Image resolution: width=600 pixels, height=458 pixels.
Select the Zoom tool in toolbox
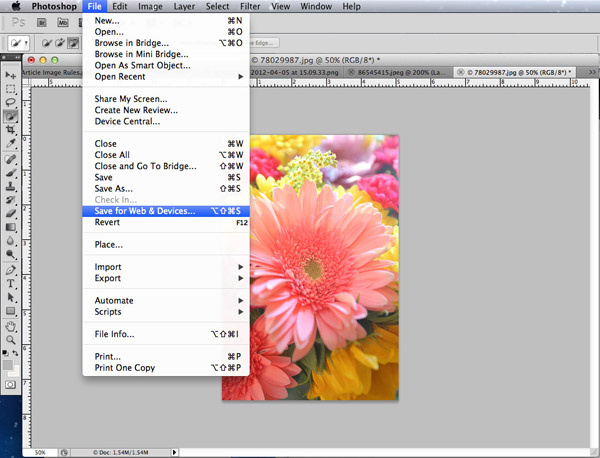click(10, 339)
